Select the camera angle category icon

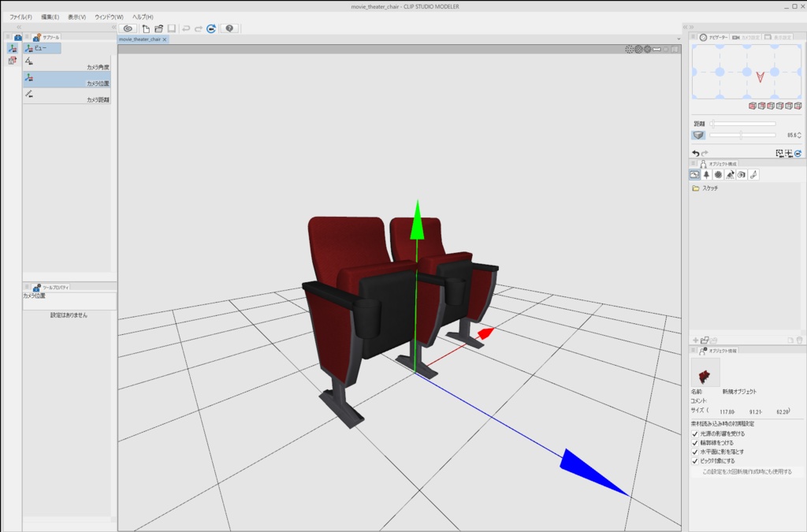pyautogui.click(x=742, y=175)
